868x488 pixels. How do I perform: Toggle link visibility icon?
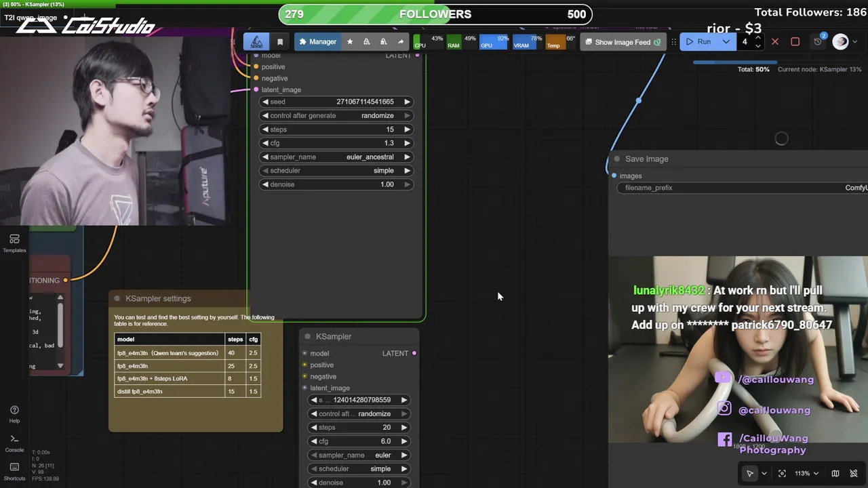pos(854,473)
